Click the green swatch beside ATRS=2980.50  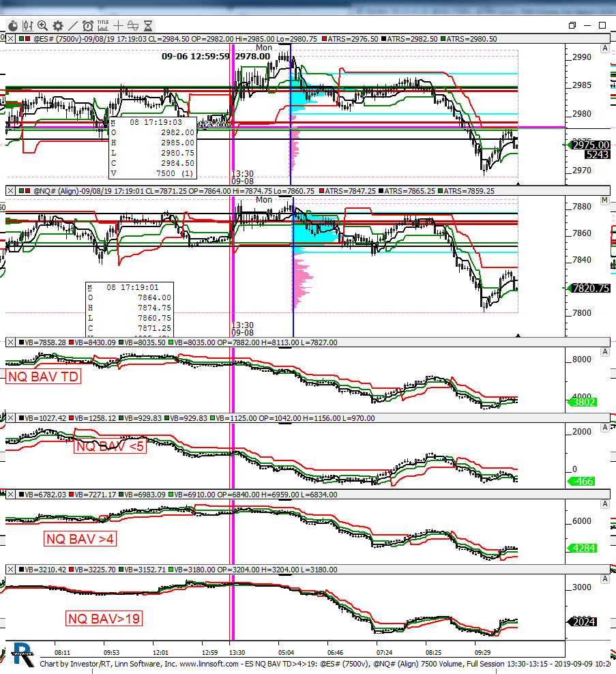click(443, 39)
